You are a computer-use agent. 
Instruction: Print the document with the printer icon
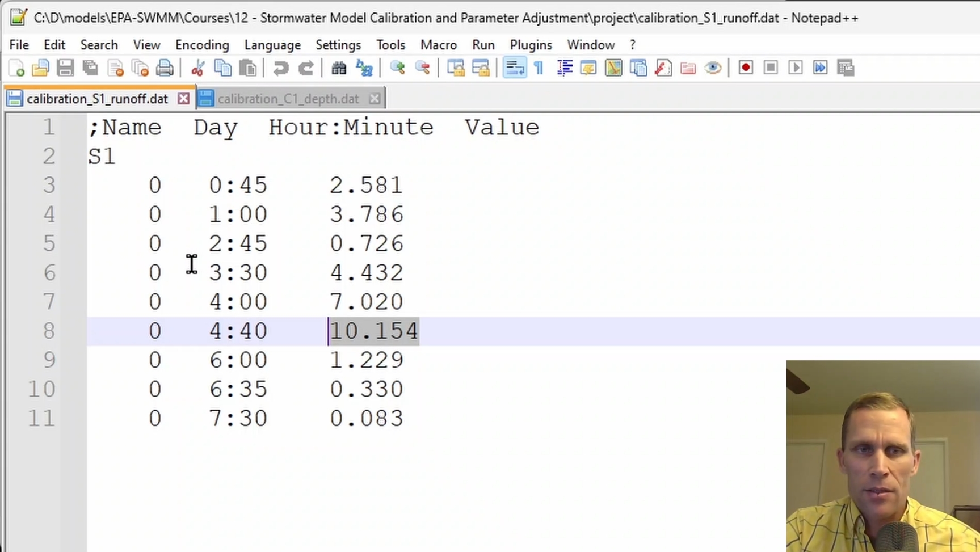165,68
